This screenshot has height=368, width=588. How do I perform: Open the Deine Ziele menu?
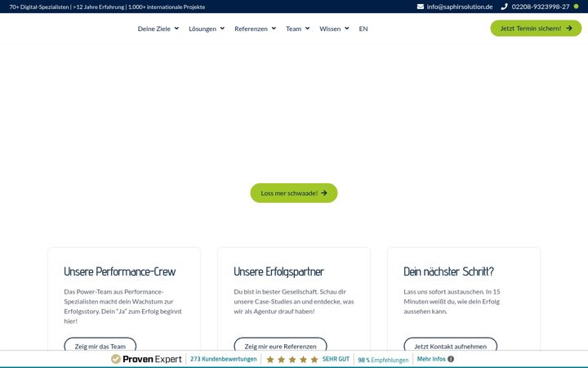[154, 29]
